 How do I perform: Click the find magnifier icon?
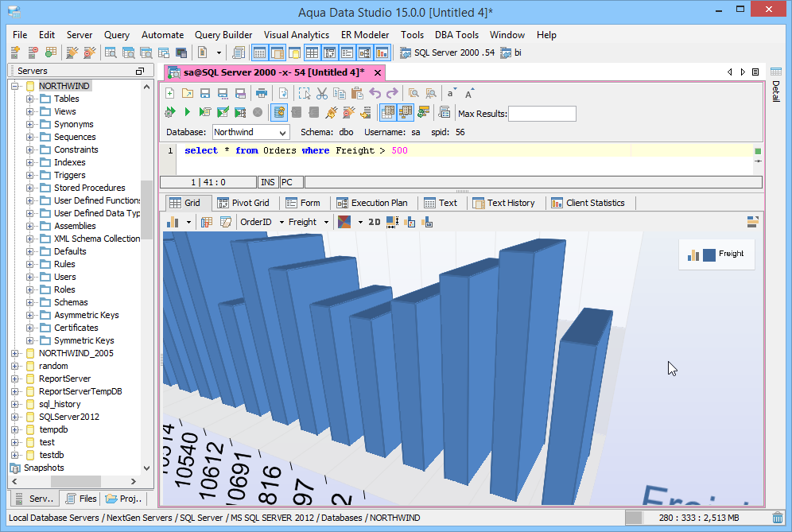pyautogui.click(x=413, y=94)
